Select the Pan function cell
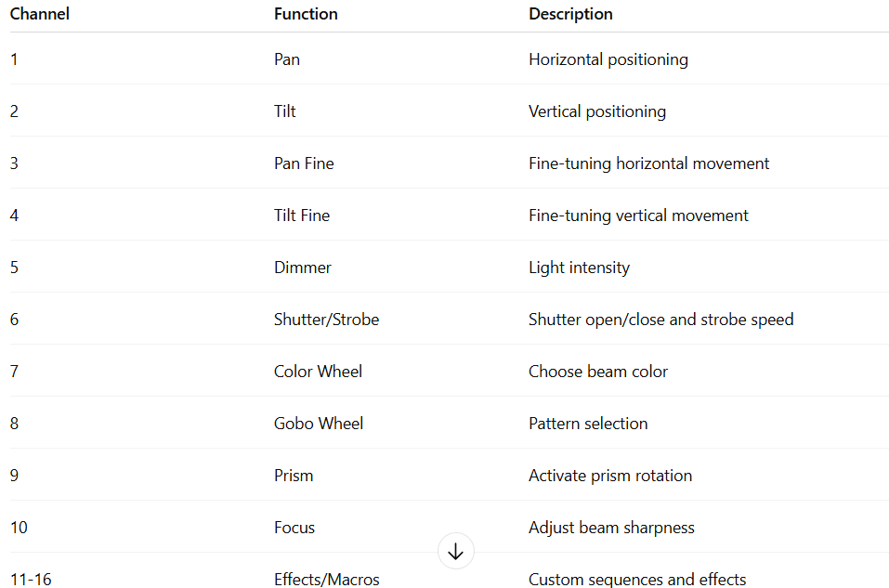 [x=287, y=59]
